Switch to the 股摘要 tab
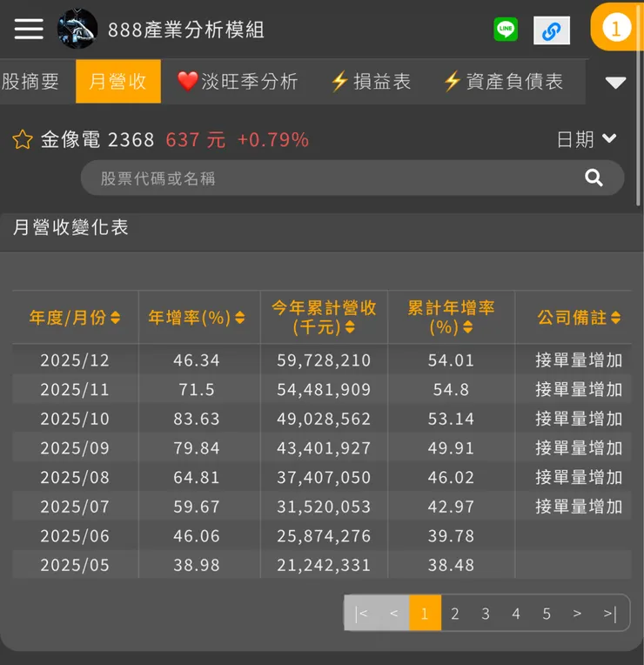 pos(30,82)
